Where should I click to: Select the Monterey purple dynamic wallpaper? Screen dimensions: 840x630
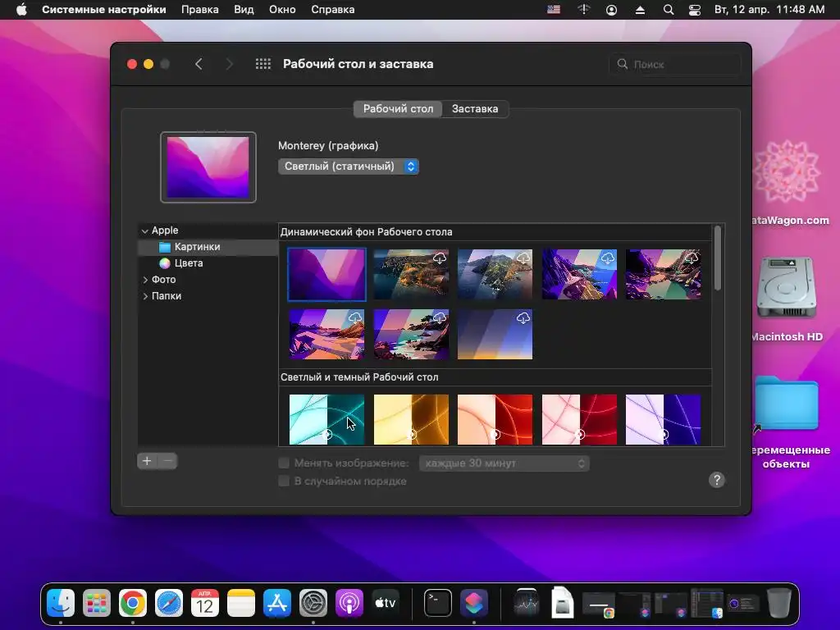click(x=326, y=274)
